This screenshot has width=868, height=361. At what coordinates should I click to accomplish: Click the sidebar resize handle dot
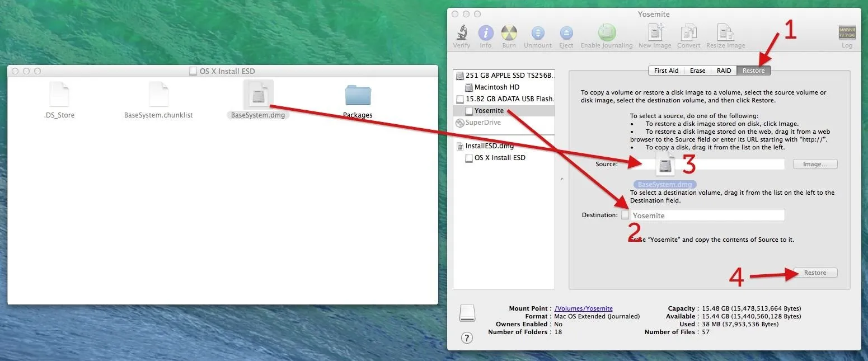[561, 179]
